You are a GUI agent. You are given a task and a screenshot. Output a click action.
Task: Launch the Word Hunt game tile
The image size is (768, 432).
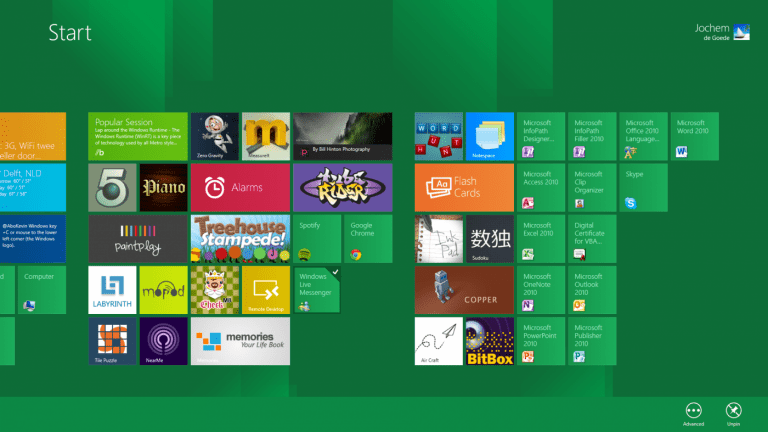pos(438,136)
